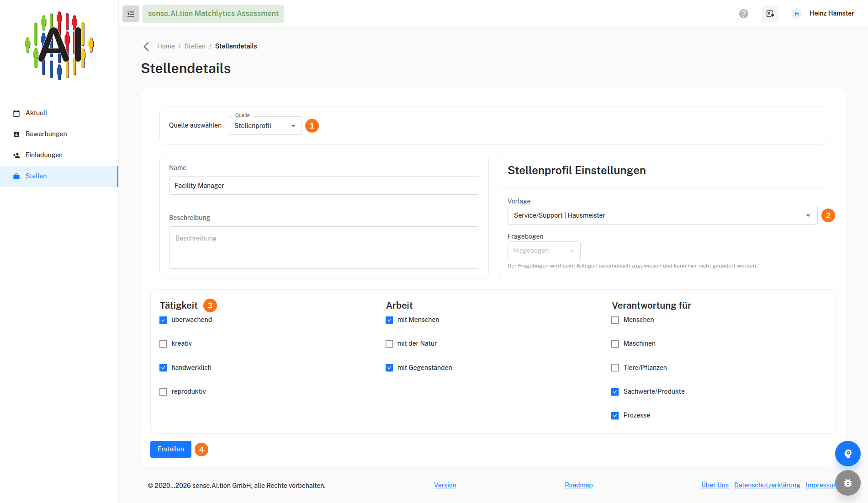Expand the Vorlage Service/Support dropdown

click(x=662, y=215)
